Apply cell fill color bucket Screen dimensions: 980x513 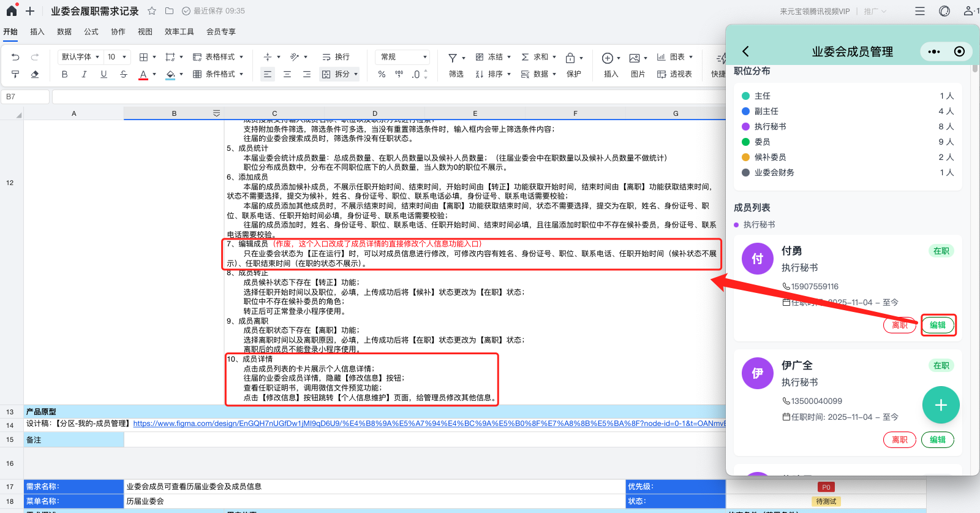pyautogui.click(x=170, y=74)
